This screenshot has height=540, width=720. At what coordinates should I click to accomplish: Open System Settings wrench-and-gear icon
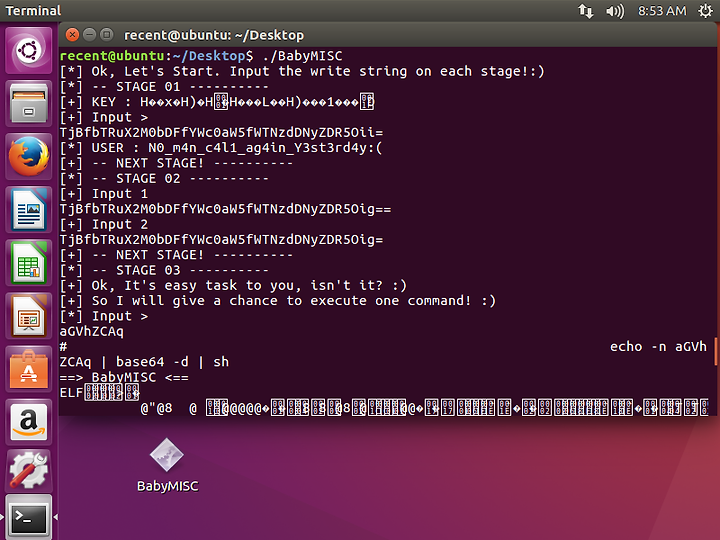click(28, 470)
